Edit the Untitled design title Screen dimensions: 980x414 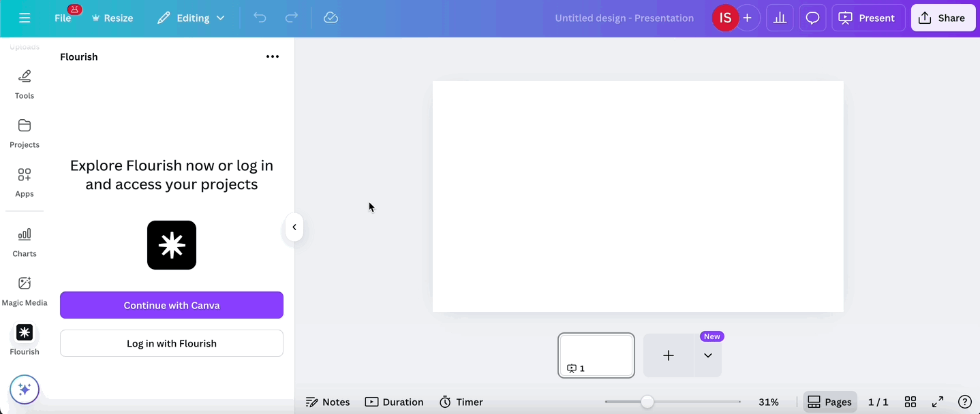pos(624,18)
